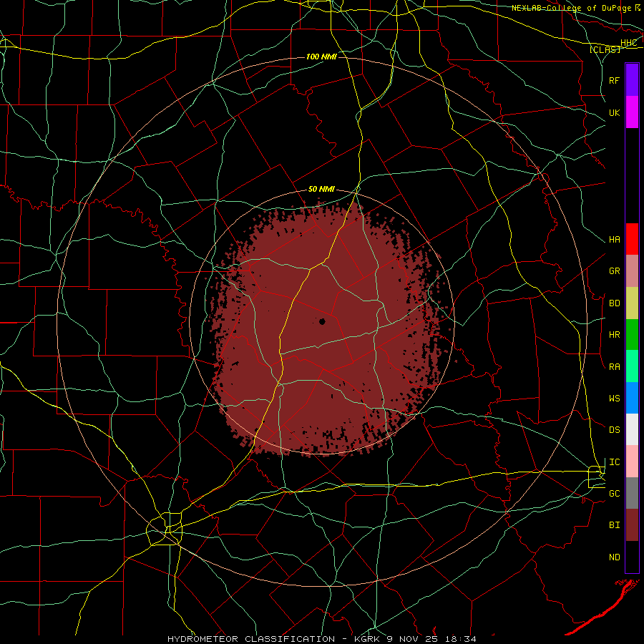Select the light pink IC legend swatch
Image resolution: width=644 pixels, height=644 pixels.
(x=632, y=462)
